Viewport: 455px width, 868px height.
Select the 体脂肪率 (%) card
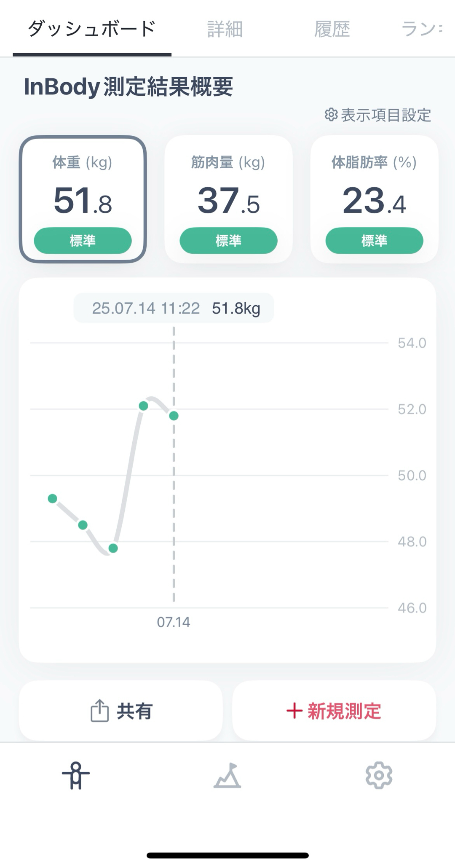(x=374, y=199)
